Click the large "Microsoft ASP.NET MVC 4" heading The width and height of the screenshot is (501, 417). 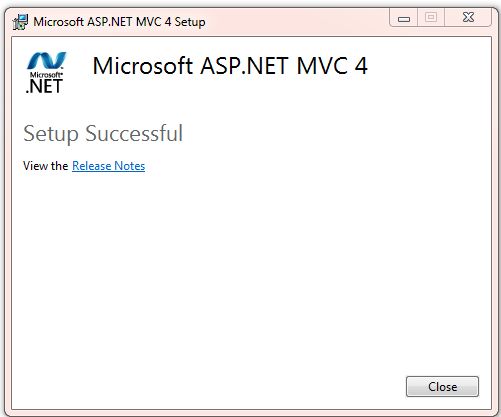point(230,66)
